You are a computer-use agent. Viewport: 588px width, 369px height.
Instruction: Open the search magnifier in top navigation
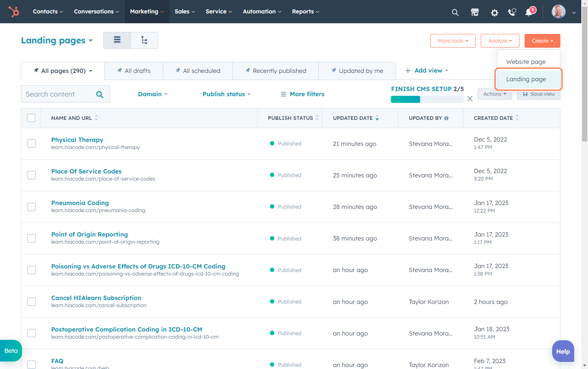click(x=455, y=12)
